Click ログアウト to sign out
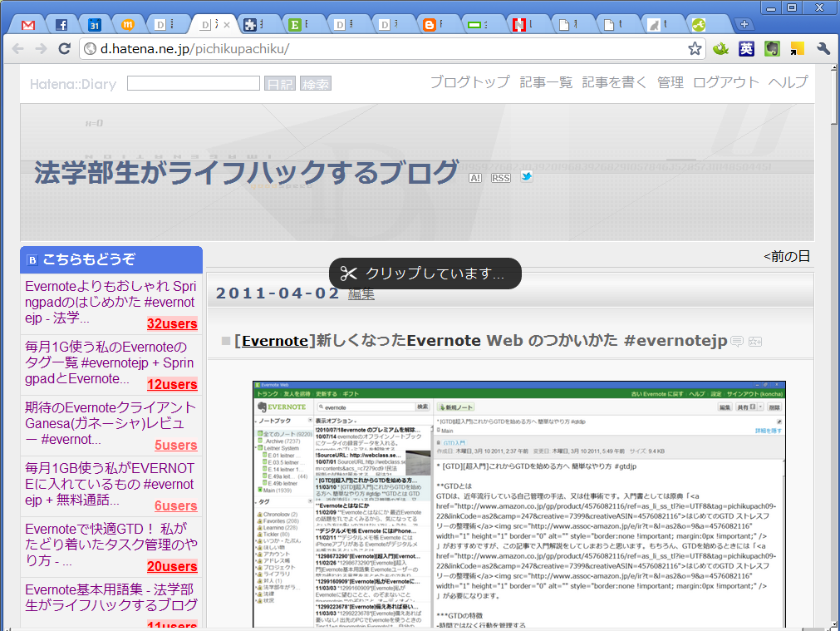 pyautogui.click(x=726, y=82)
